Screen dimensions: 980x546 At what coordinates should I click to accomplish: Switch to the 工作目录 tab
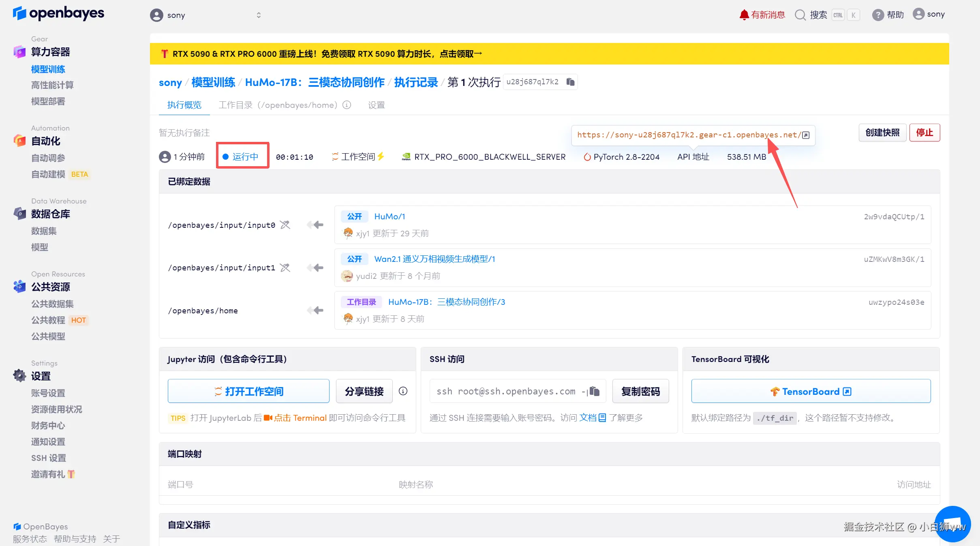click(x=278, y=105)
